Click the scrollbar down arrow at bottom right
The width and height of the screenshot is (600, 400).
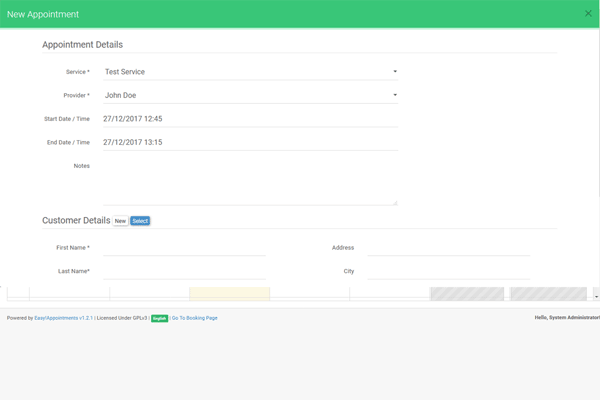tap(596, 296)
